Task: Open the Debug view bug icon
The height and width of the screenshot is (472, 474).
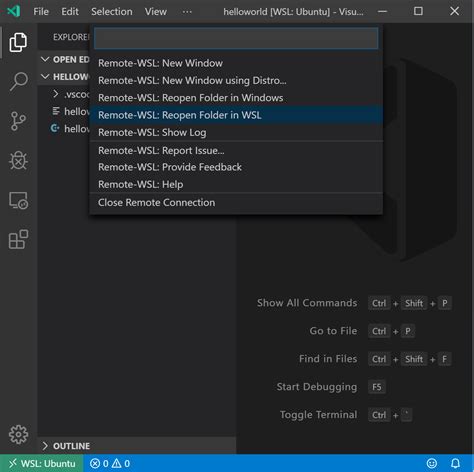Action: (x=18, y=161)
